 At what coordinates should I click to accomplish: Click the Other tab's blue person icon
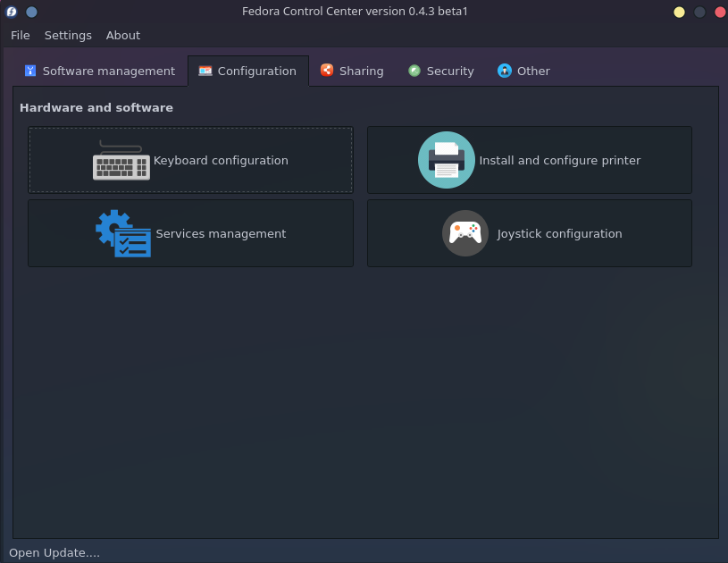(x=504, y=71)
